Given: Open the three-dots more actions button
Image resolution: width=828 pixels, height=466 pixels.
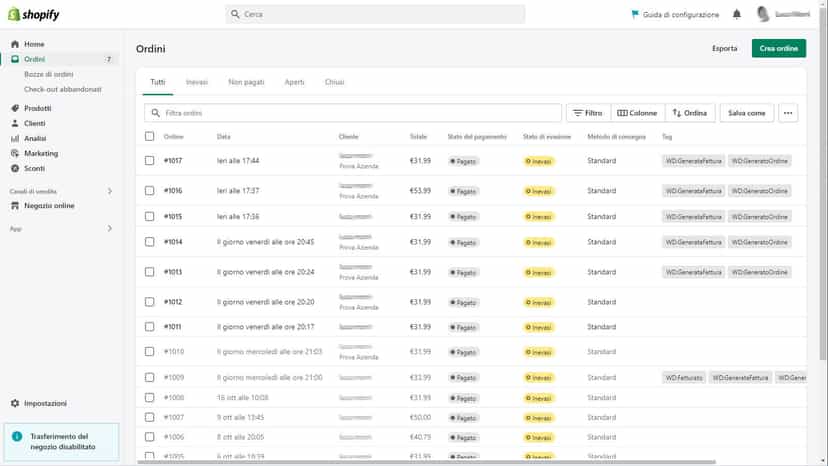Looking at the screenshot, I should point(788,113).
